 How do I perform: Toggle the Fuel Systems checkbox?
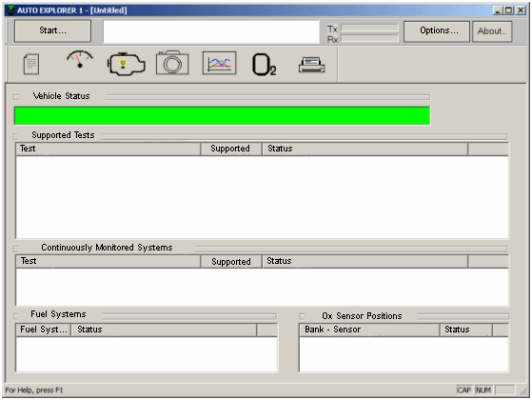(16, 316)
